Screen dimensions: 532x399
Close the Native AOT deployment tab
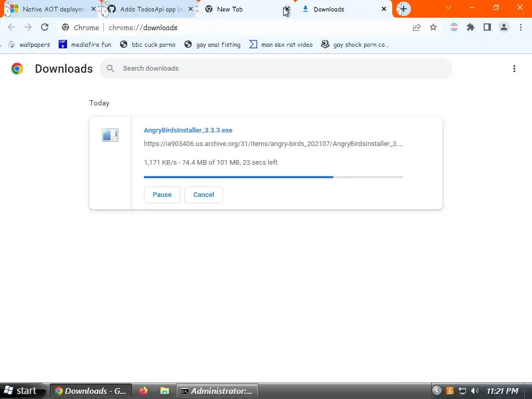tap(94, 9)
